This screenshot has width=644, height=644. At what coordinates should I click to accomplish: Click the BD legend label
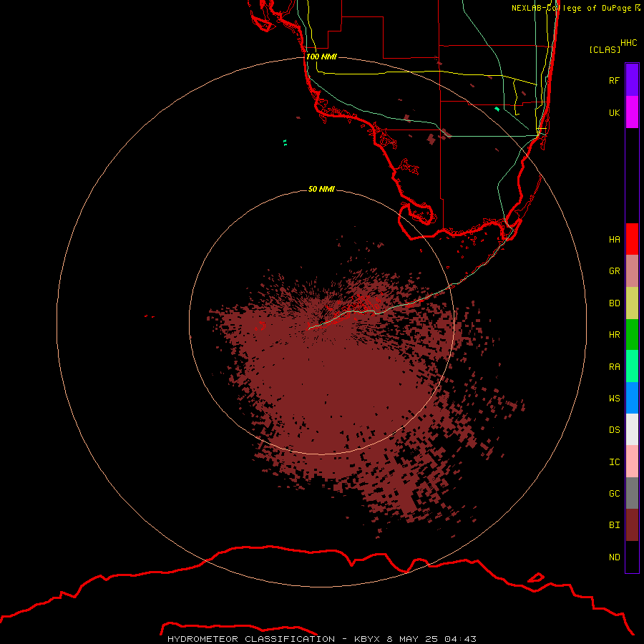[x=615, y=303]
